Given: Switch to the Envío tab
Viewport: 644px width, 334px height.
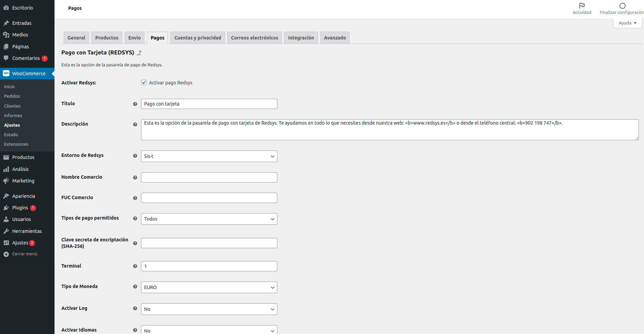Looking at the screenshot, I should [x=135, y=38].
